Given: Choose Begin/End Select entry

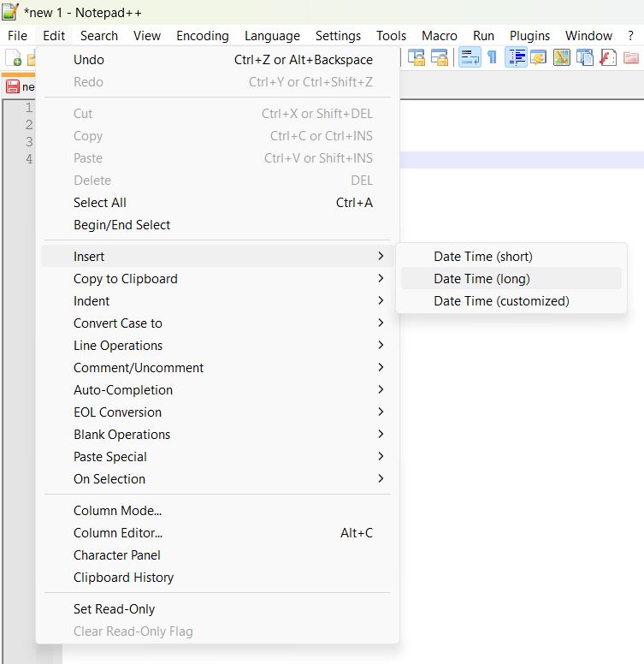Looking at the screenshot, I should [x=217, y=225].
